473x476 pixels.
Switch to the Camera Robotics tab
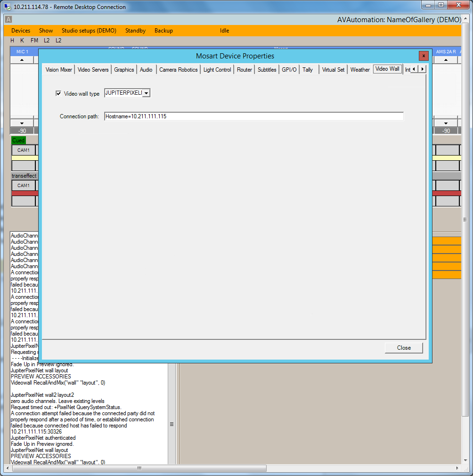point(178,70)
